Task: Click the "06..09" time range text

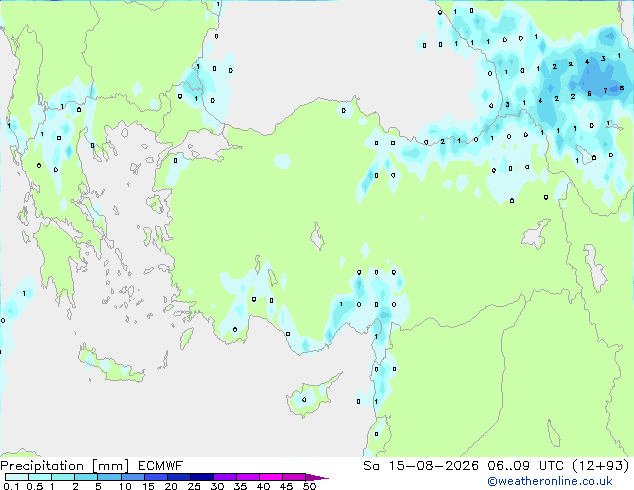Action: point(508,466)
